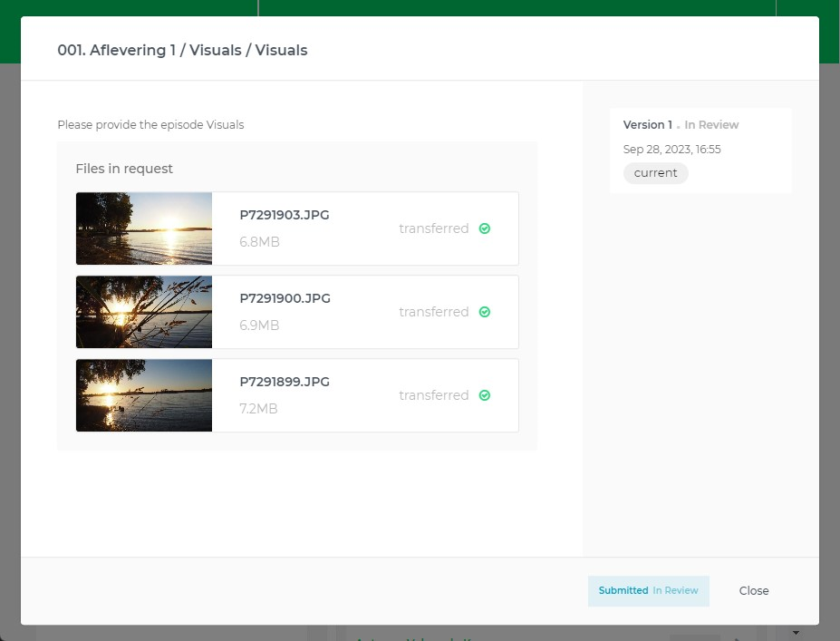Click transferred status of P7291900.JPG
The height and width of the screenshot is (641, 840).
coord(434,312)
